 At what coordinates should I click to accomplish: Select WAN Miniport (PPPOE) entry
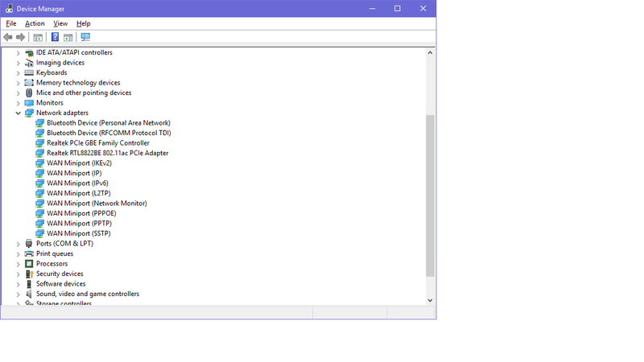click(x=81, y=213)
